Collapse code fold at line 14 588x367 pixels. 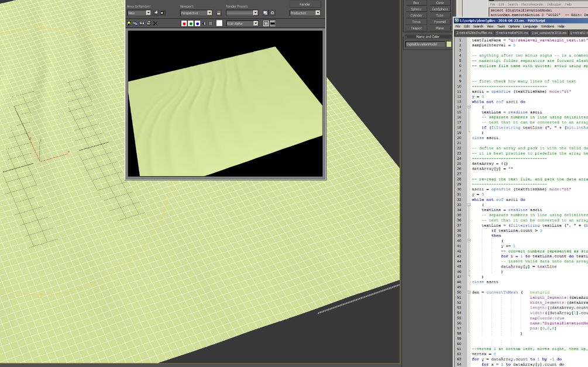point(469,107)
